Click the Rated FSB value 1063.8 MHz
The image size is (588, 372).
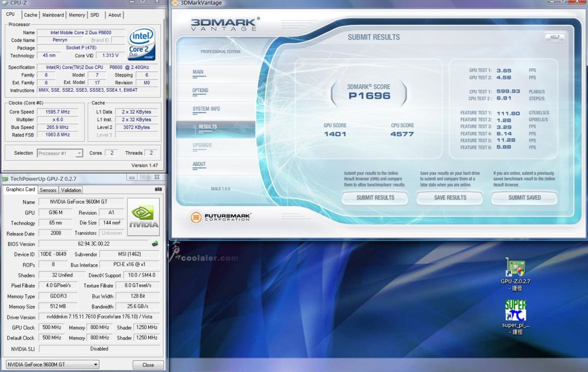pos(58,135)
